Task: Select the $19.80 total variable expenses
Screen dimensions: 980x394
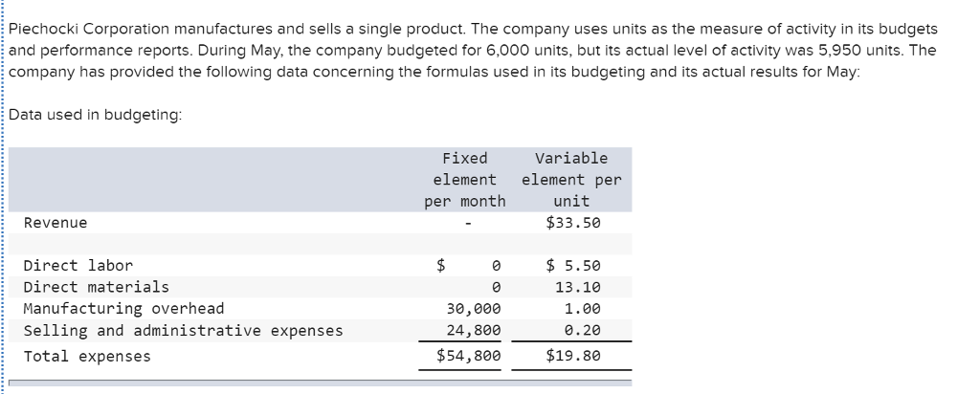Action: (572, 356)
